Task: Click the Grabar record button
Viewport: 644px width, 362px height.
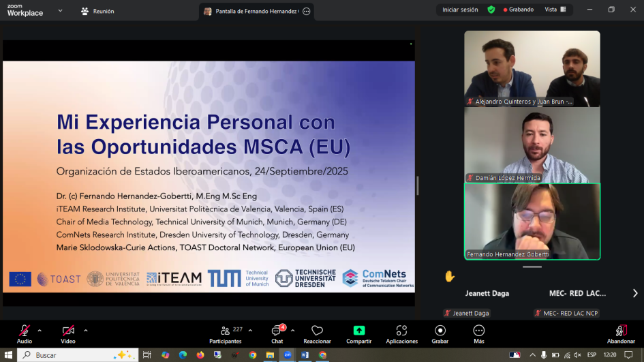Action: pos(440,332)
